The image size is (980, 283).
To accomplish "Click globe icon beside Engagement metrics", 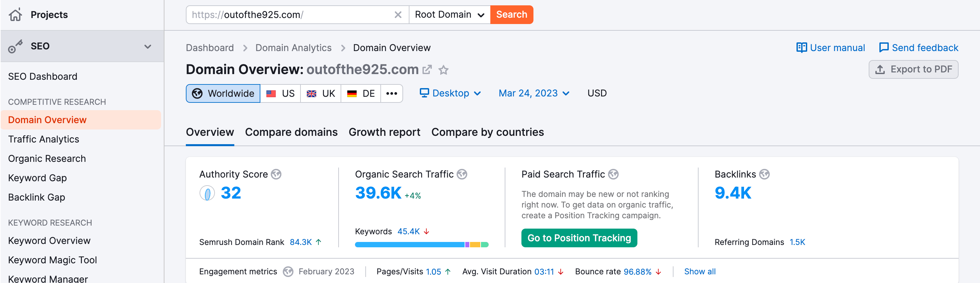I will coord(288,272).
